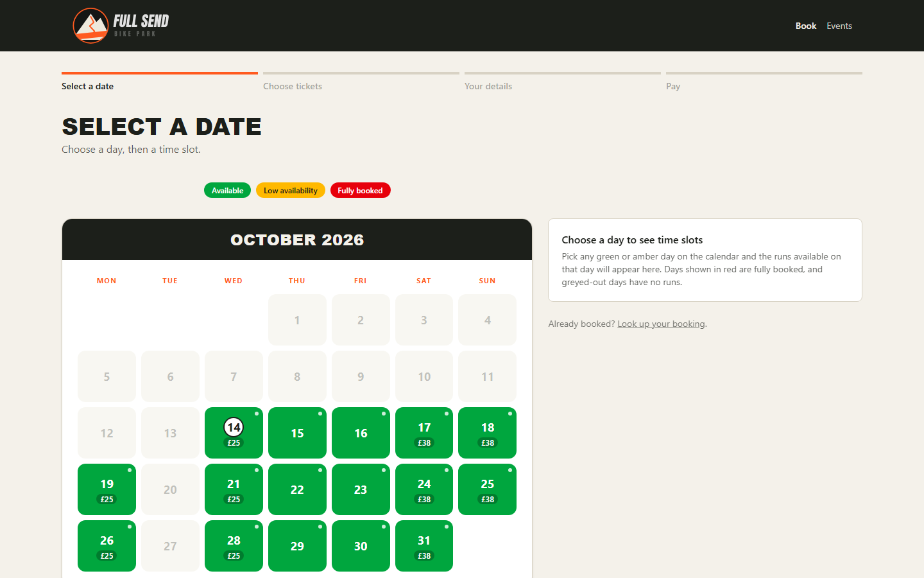Go to the Your details step
Screen dimensions: 924x578
[x=563, y=82]
